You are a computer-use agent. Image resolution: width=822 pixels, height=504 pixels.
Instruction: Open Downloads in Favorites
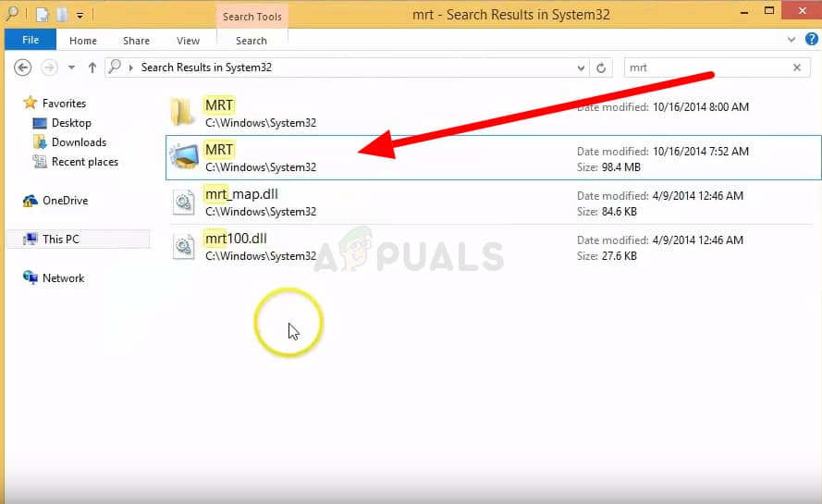pyautogui.click(x=79, y=142)
